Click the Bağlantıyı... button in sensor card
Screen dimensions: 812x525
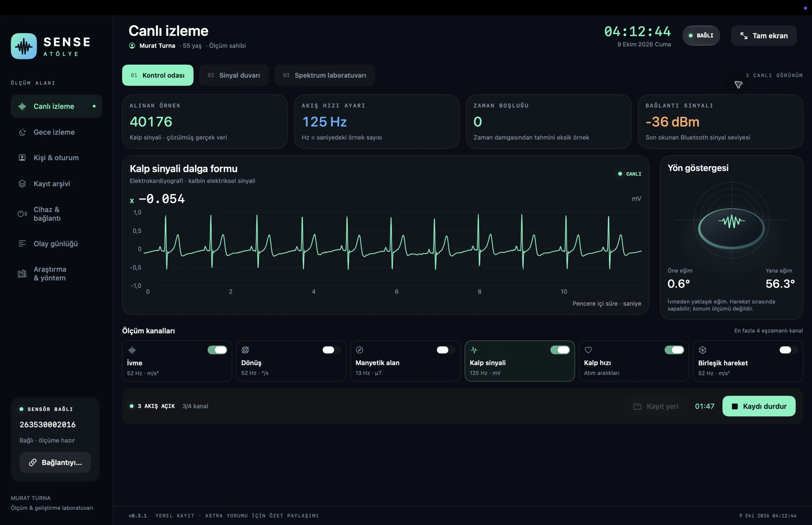(x=55, y=463)
